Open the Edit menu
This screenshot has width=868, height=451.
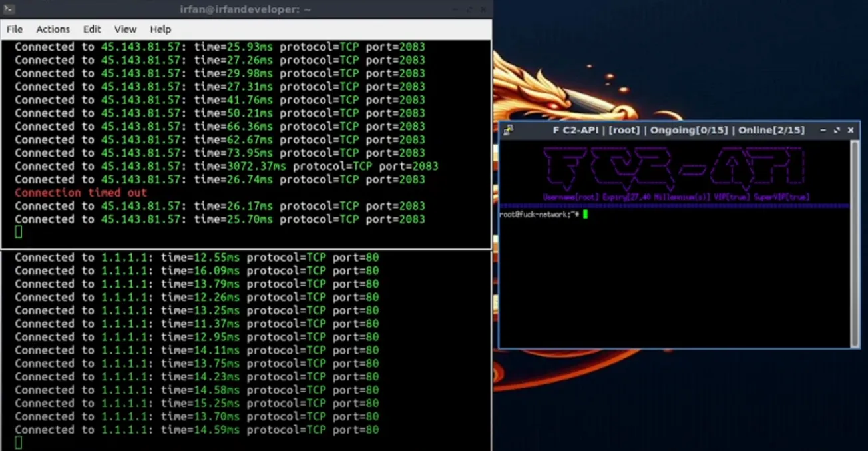[x=91, y=29]
